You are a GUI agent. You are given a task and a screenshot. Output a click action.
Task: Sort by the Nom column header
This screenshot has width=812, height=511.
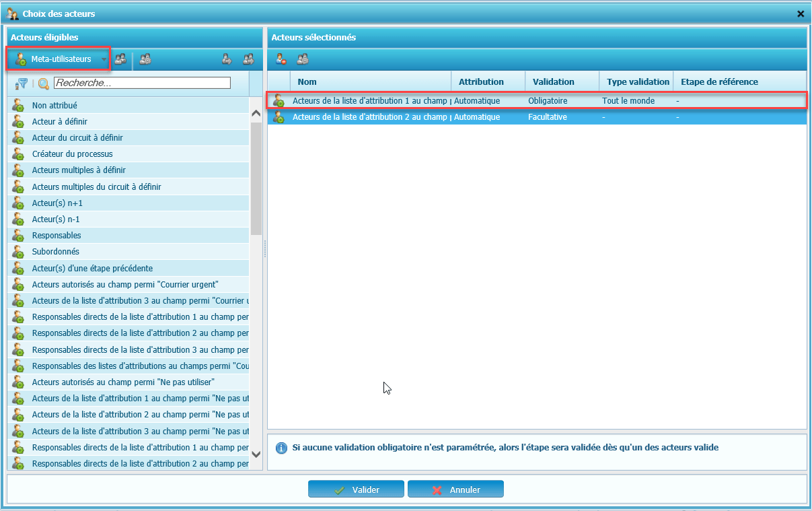(x=307, y=81)
